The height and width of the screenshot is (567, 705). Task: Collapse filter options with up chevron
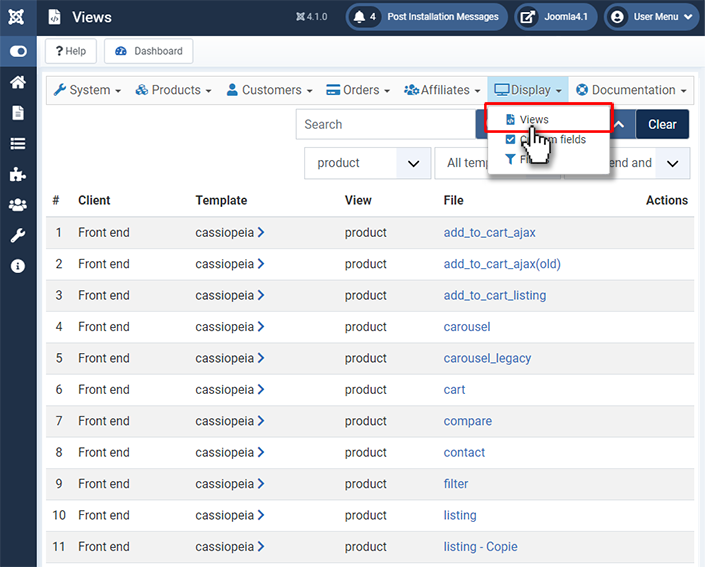point(620,124)
